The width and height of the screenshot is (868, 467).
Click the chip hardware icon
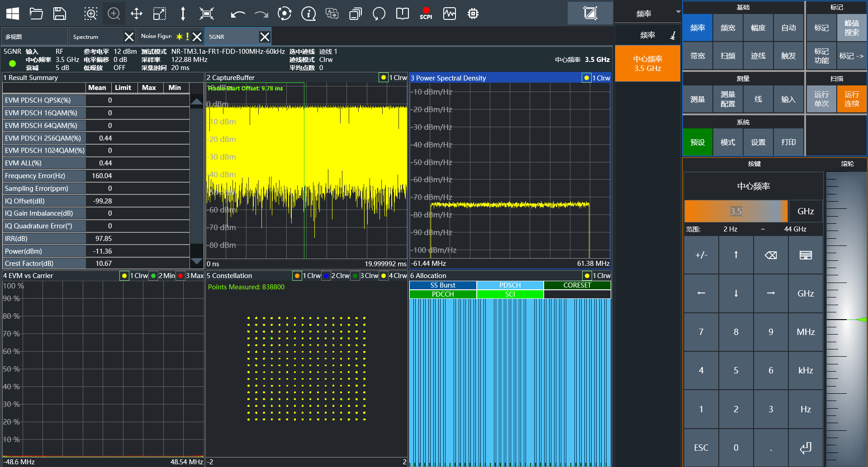click(x=473, y=14)
